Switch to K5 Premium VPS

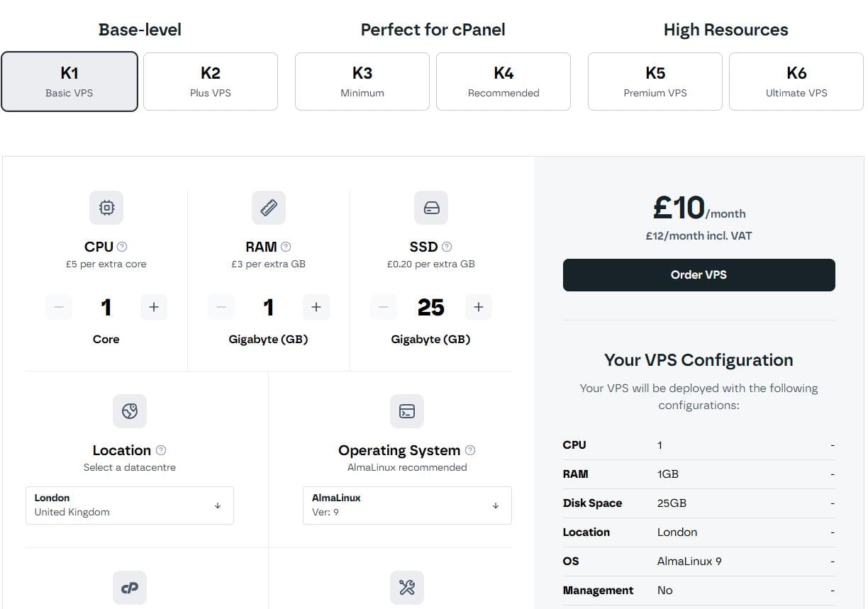tap(655, 82)
